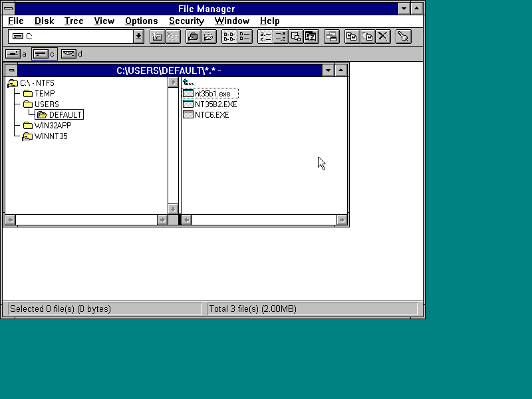The height and width of the screenshot is (399, 532).
Task: Click tree pane scroll right arrow
Action: click(x=162, y=220)
